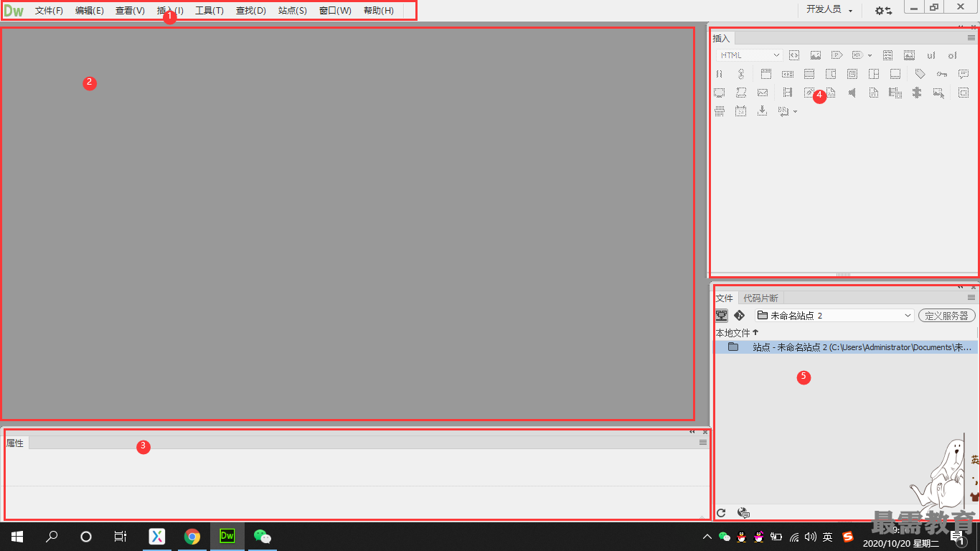Open the 开发人员 workspace dropdown
Image resolution: width=980 pixels, height=551 pixels.
[x=829, y=10]
